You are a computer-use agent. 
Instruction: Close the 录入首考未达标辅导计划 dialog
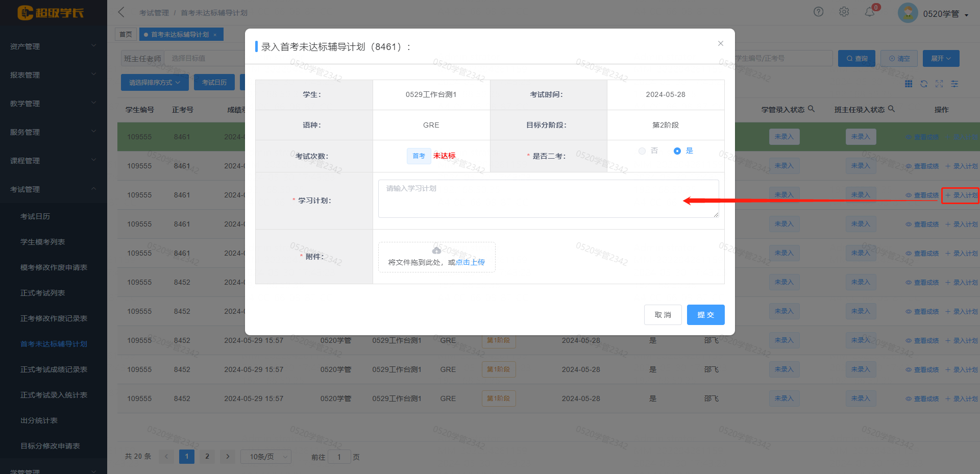coord(720,43)
